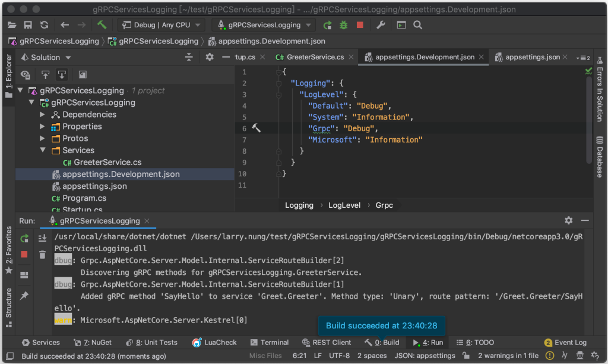Click the Save All icon
608x364 pixels.
(28, 25)
